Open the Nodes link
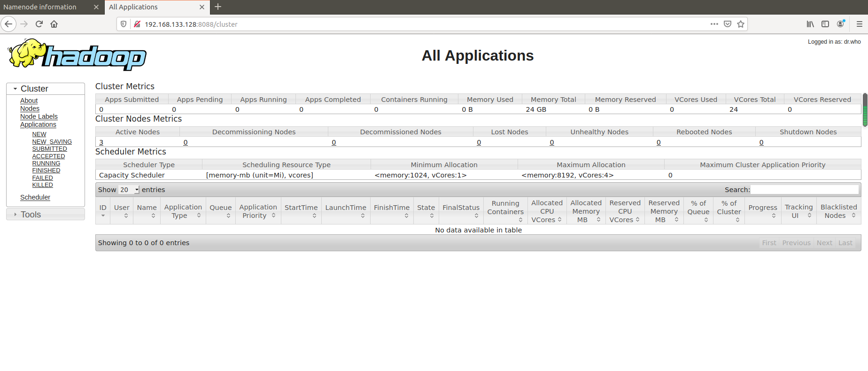Screen dimensions: 868x371 pos(30,108)
